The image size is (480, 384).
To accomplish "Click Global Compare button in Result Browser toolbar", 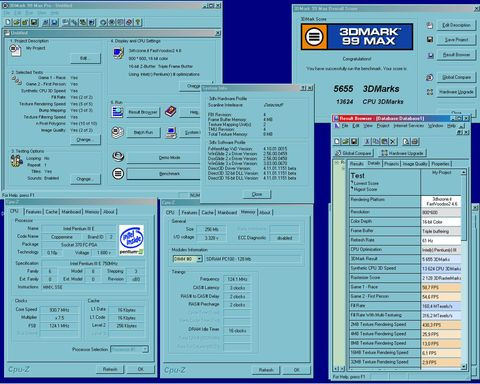I will 353,153.
